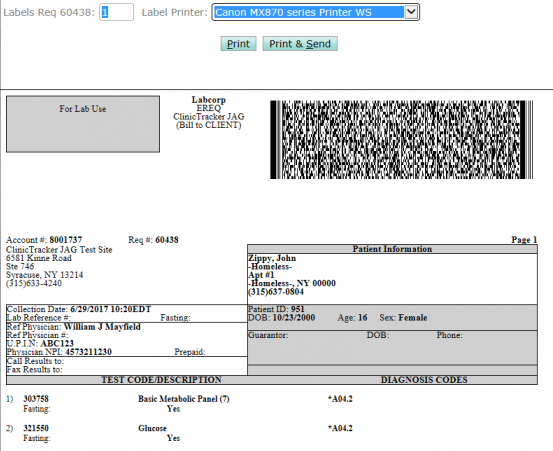Click the TEST CODE/DESCRIPTION column header
This screenshot has width=553, height=451.
[162, 380]
